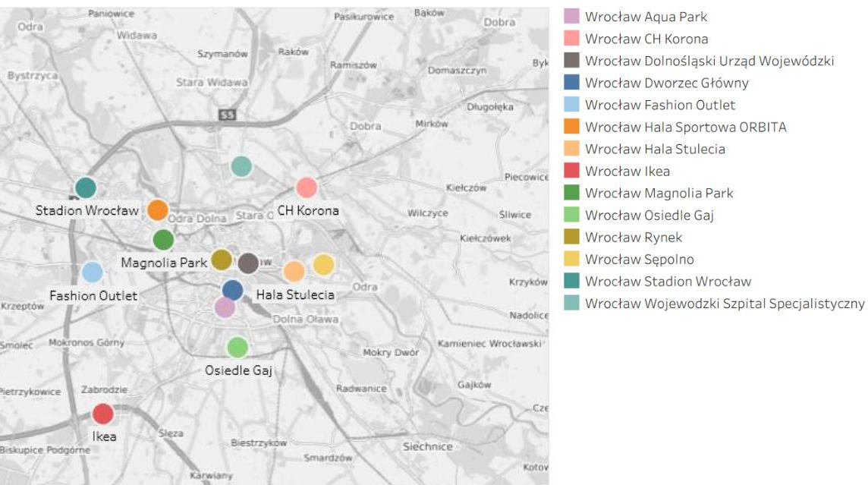Select the dark blue Dworzec Główny map marker
Screen dimensions: 868x485
(233, 290)
